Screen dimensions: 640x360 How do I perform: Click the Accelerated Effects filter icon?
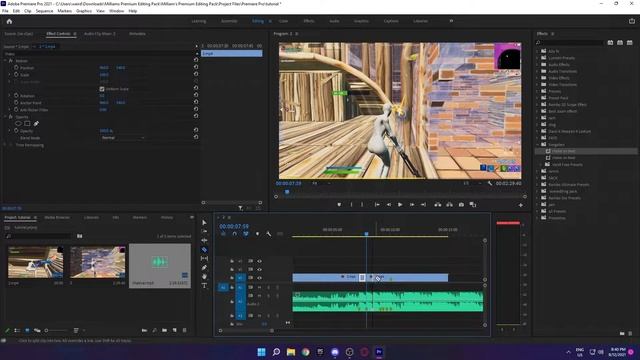[610, 42]
